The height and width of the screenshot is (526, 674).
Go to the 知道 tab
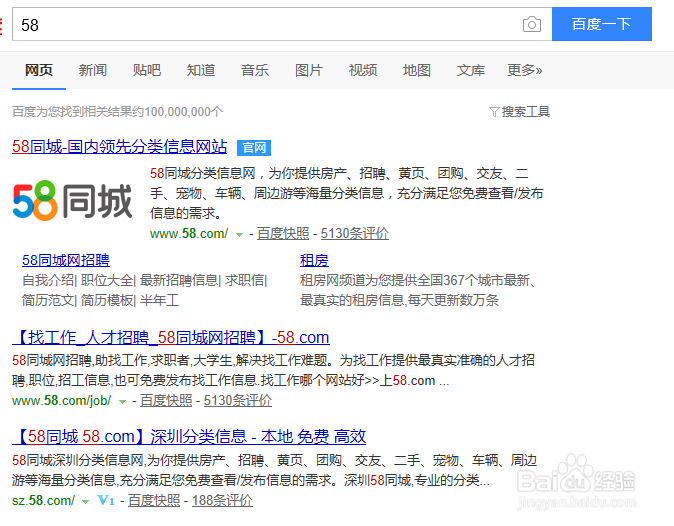[x=201, y=70]
